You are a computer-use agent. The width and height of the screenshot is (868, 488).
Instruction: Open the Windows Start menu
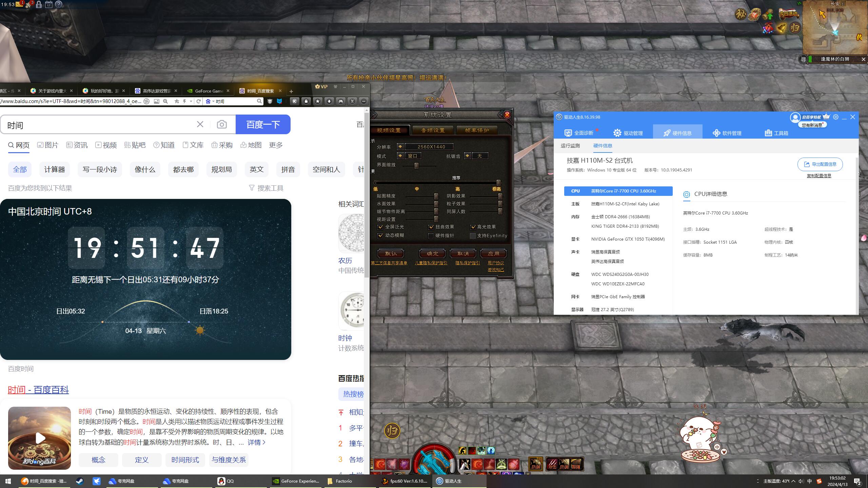pos(8,481)
